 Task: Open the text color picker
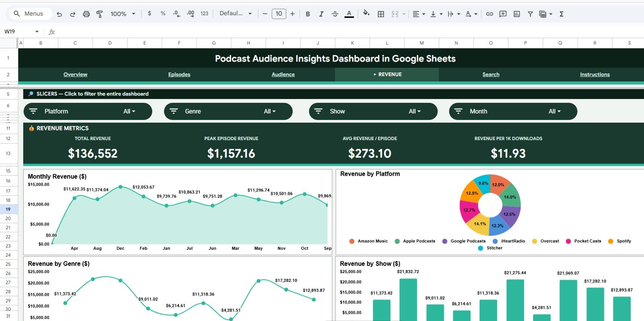point(349,14)
